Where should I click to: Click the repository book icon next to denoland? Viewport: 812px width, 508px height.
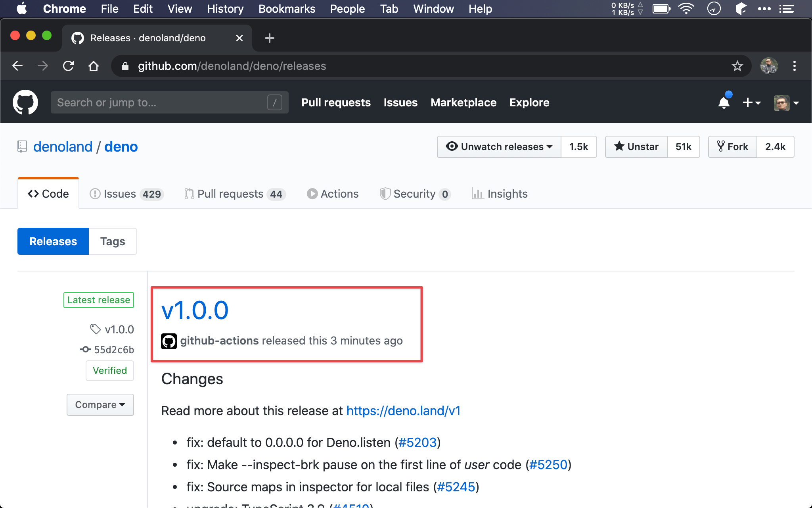22,147
